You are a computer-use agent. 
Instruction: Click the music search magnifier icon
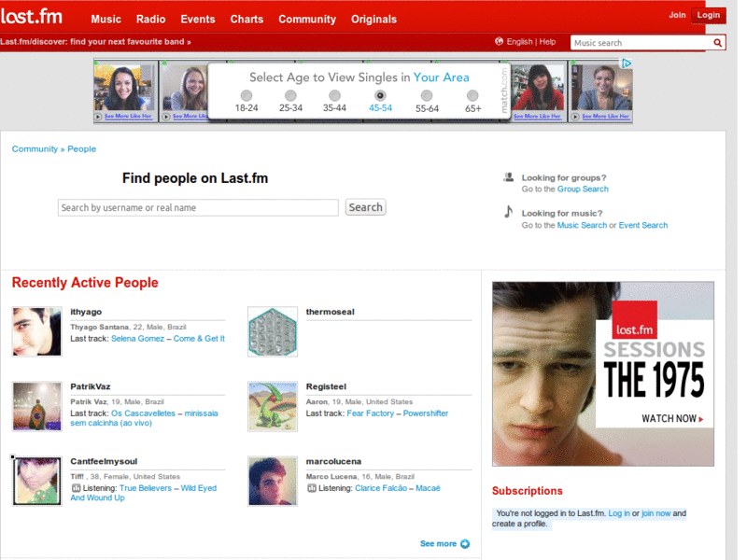click(x=717, y=43)
